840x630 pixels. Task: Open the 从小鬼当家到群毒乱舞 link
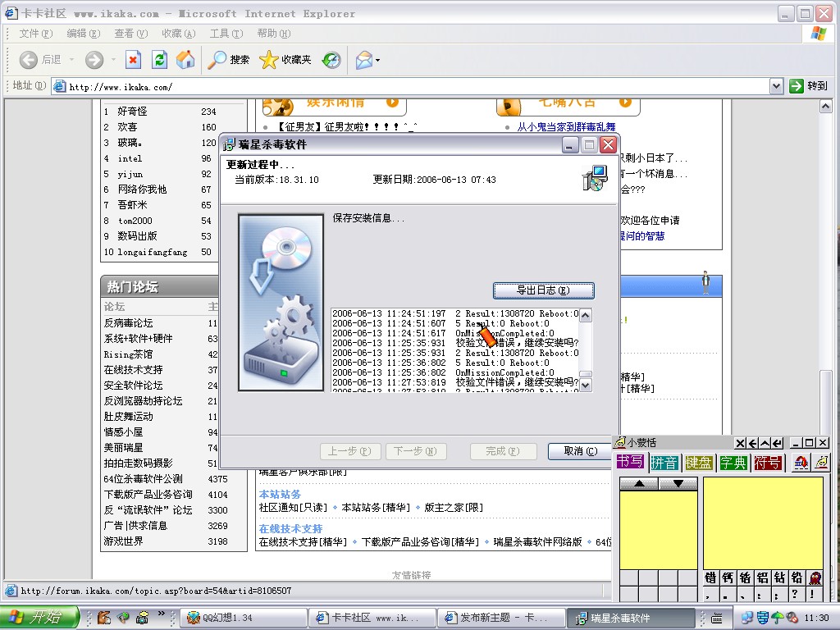coord(566,127)
